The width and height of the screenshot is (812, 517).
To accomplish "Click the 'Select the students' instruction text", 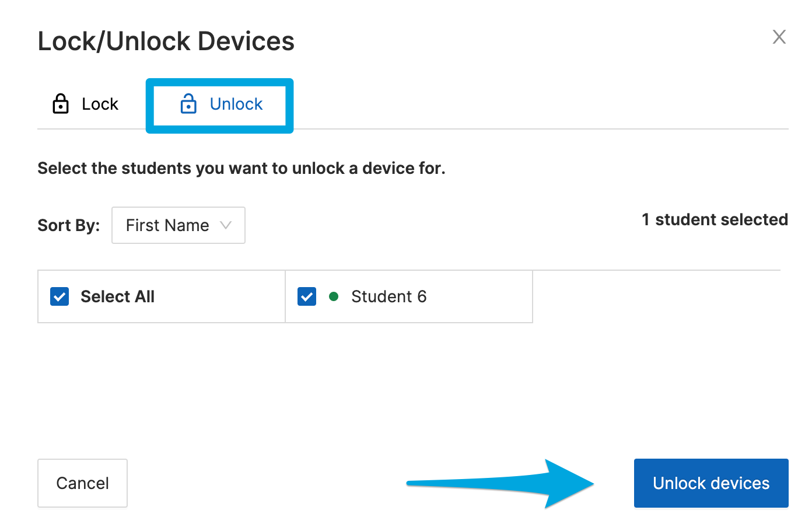I will (242, 169).
